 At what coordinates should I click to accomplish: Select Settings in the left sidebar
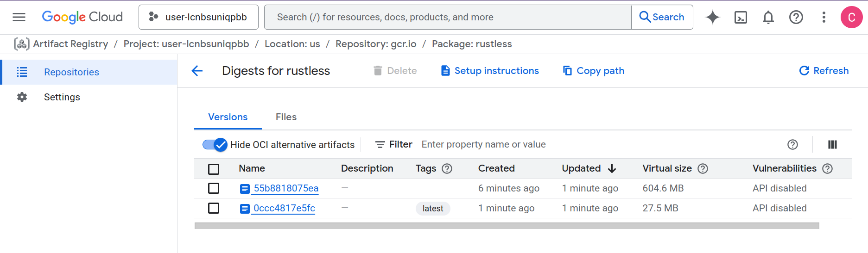62,97
